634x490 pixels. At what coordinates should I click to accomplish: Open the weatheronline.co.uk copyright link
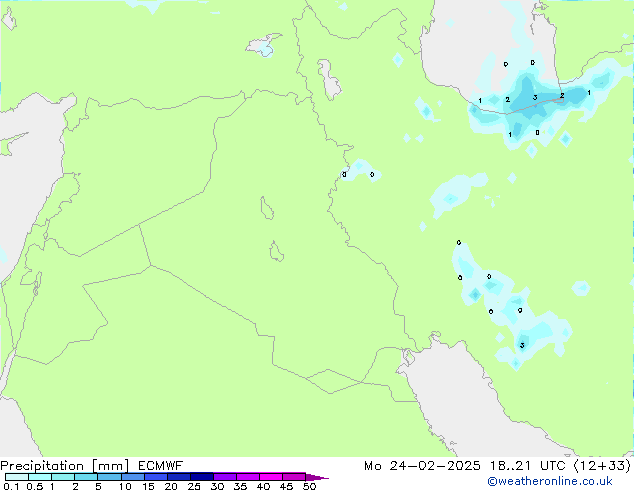click(550, 481)
